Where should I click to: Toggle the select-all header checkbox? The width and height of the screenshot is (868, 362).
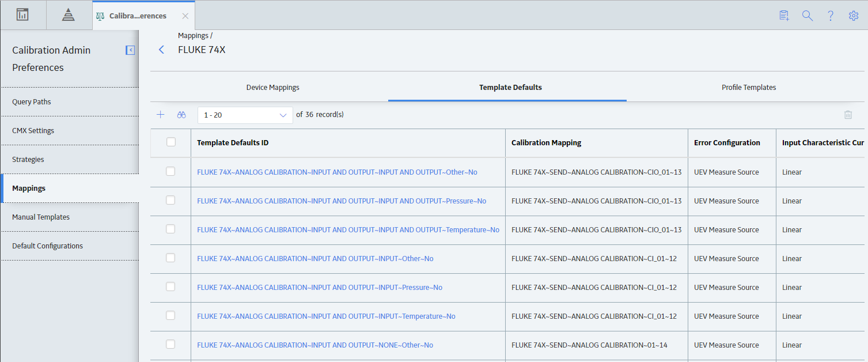click(x=171, y=142)
